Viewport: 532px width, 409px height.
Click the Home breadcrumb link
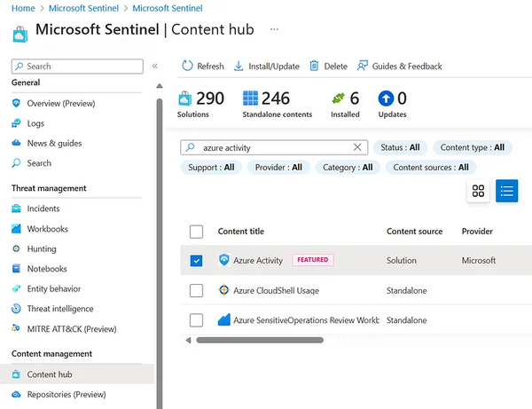coord(23,8)
